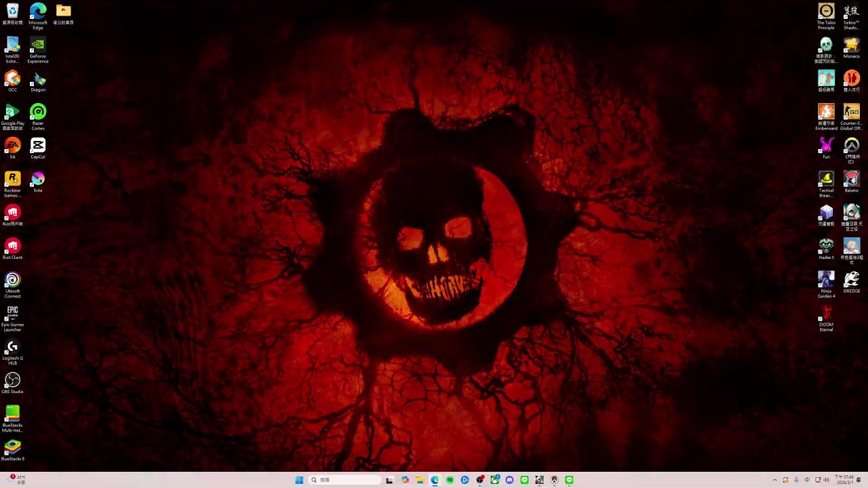This screenshot has height=488, width=868.
Task: Open Razer Cortex
Action: point(38,117)
